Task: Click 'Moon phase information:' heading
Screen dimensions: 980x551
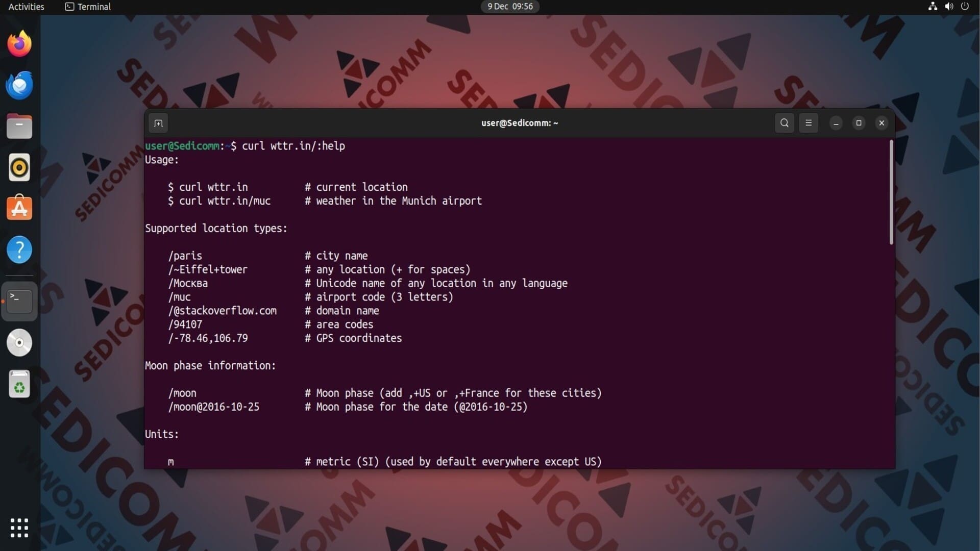Action: coord(210,366)
